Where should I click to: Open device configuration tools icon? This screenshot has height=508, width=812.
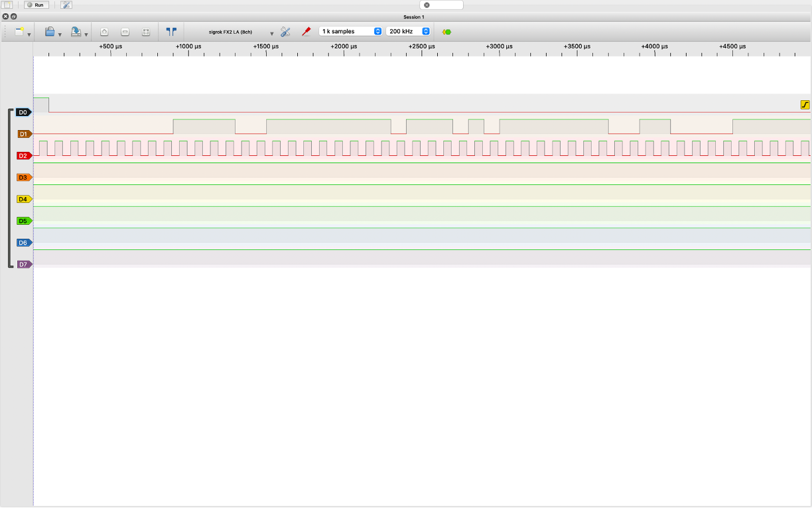pos(285,31)
